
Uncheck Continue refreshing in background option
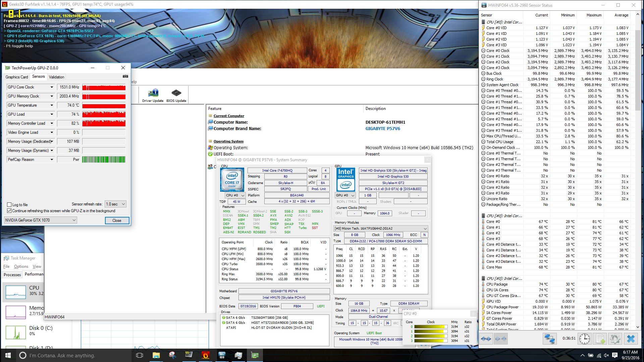(9, 211)
